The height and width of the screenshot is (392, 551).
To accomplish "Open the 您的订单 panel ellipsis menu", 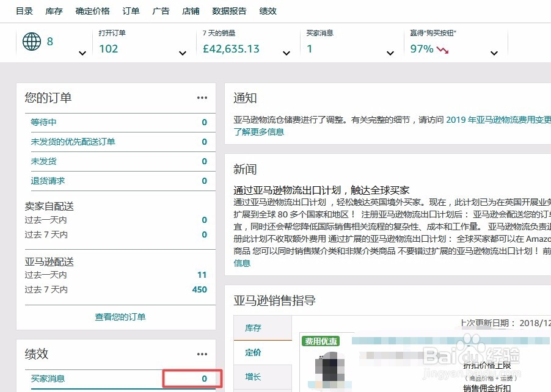I will [x=202, y=96].
